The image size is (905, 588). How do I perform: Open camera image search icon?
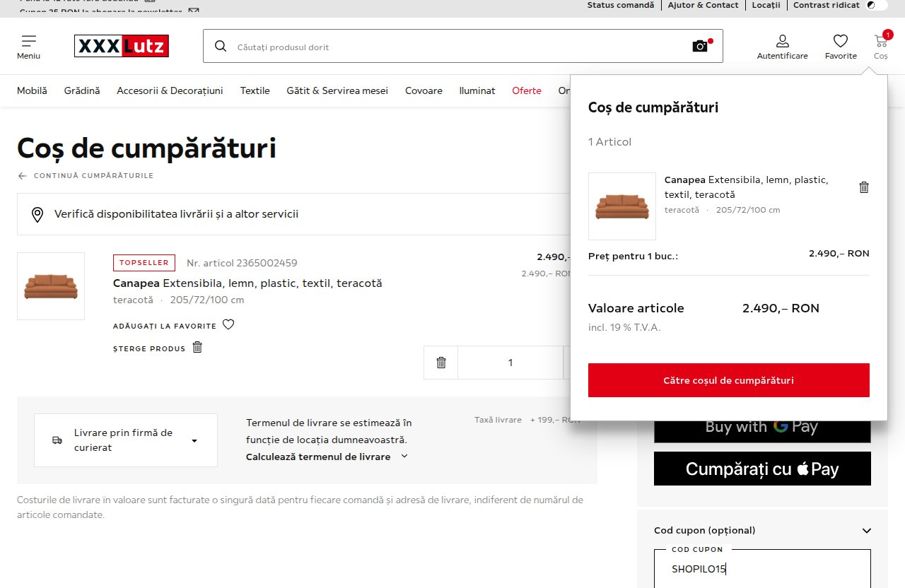click(x=700, y=46)
